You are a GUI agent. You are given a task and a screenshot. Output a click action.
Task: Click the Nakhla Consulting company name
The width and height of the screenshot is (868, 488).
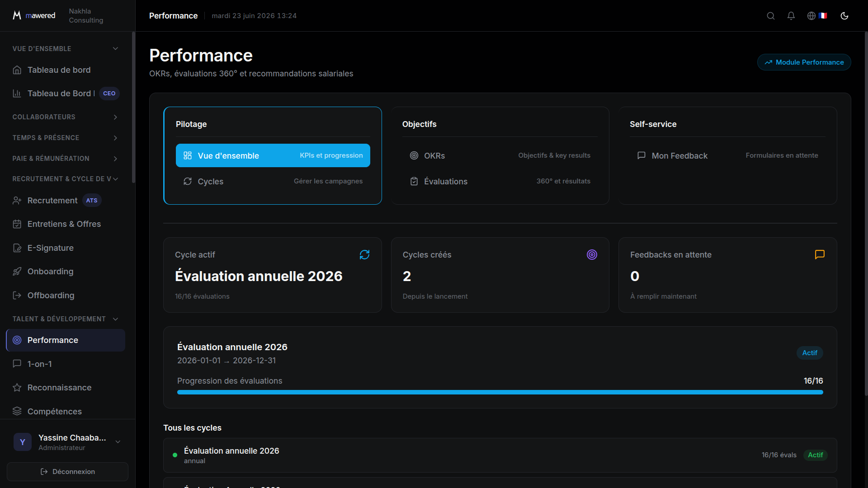(86, 16)
